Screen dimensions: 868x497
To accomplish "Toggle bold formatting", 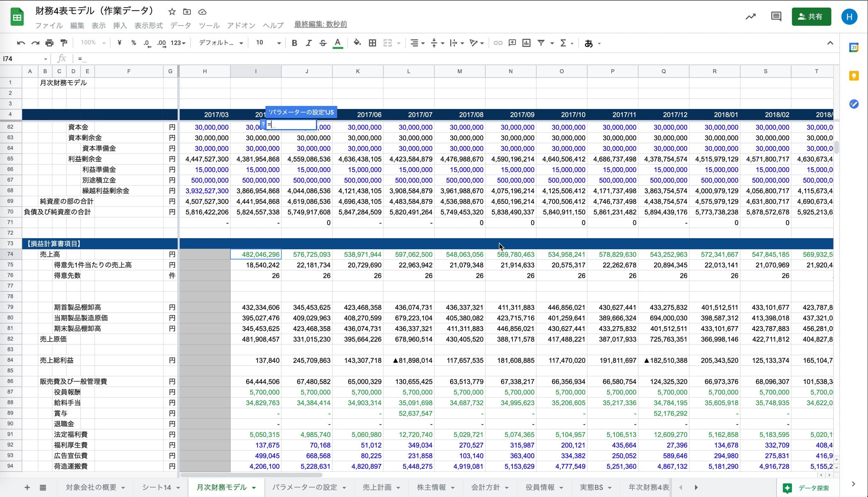I will click(294, 43).
